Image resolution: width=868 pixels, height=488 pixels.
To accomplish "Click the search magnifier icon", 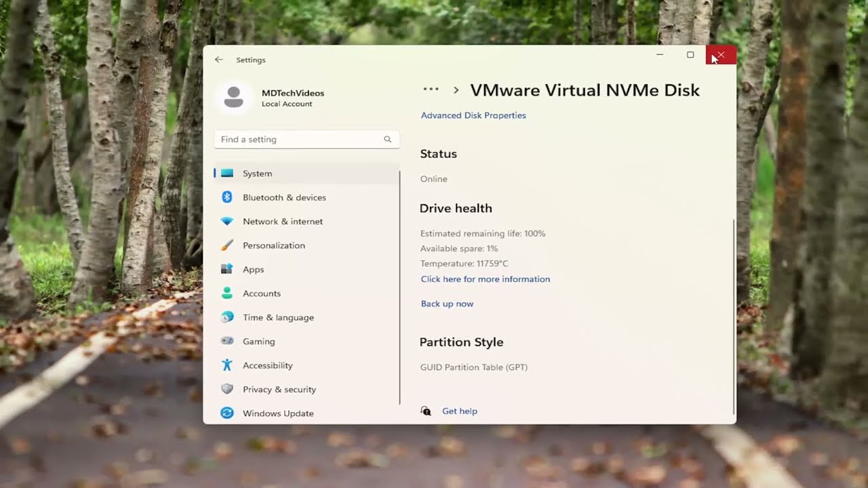I will coord(388,139).
